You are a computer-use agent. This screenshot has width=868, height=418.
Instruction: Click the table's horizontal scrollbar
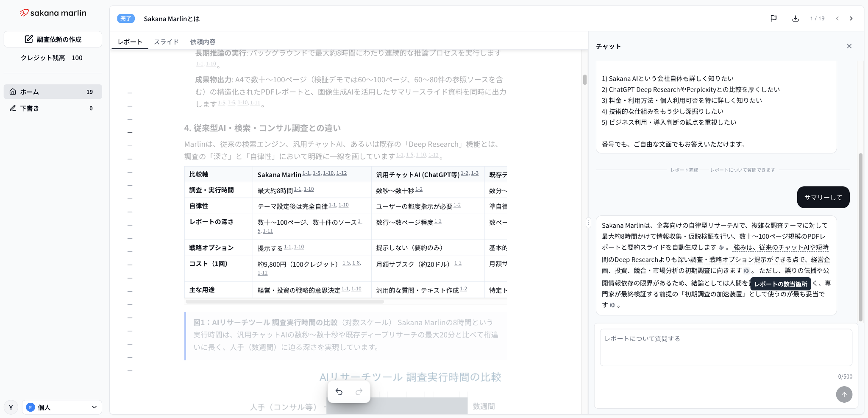click(x=284, y=302)
